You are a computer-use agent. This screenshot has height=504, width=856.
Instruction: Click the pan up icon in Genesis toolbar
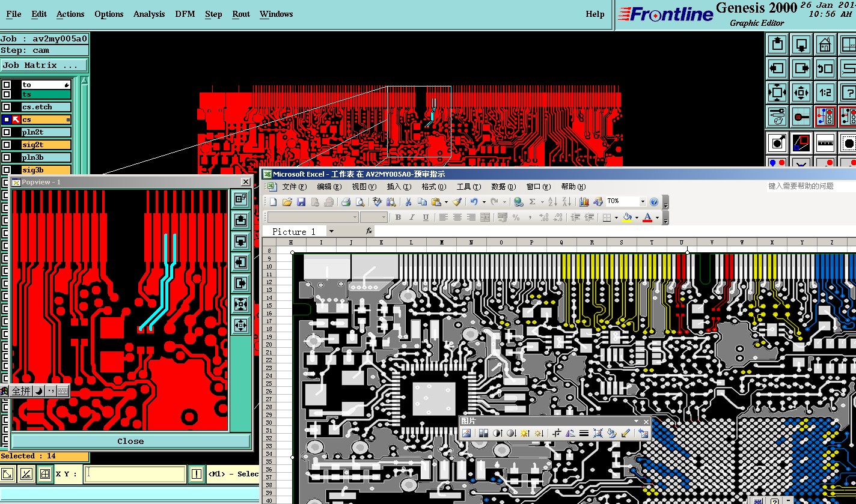(x=777, y=44)
